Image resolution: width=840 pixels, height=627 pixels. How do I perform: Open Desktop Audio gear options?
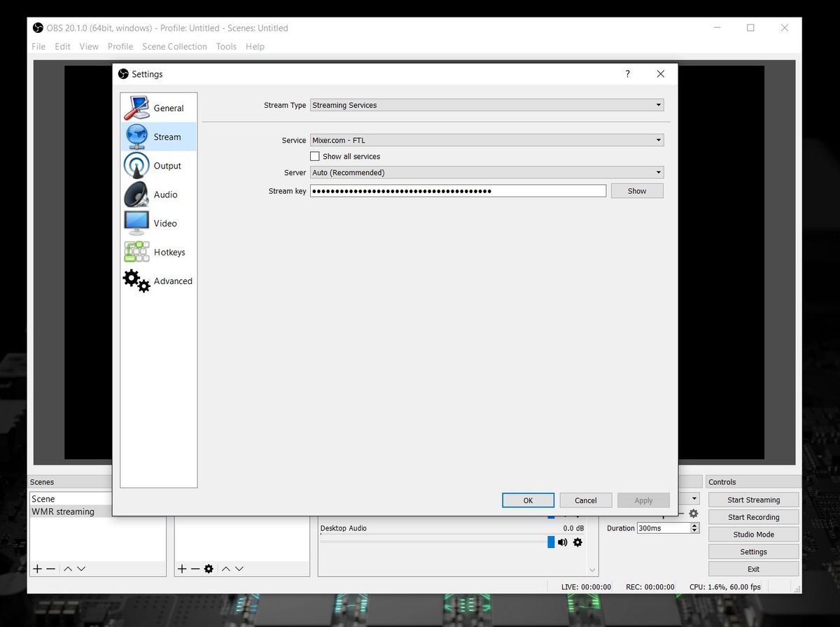[x=577, y=542]
